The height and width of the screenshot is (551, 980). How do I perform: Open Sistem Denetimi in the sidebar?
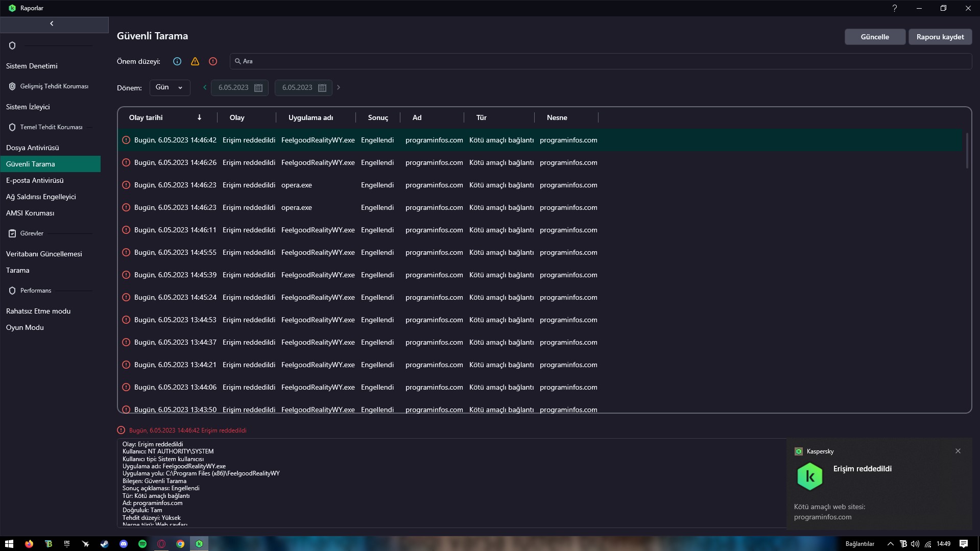pos(32,66)
